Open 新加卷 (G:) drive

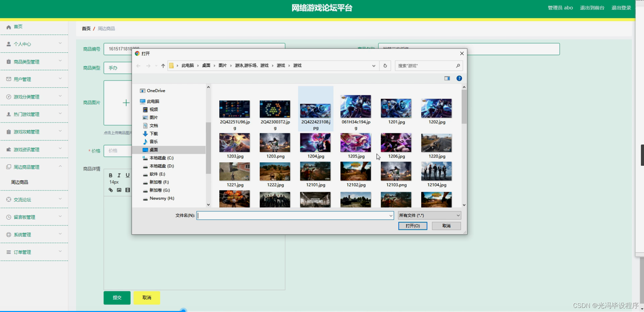point(156,190)
